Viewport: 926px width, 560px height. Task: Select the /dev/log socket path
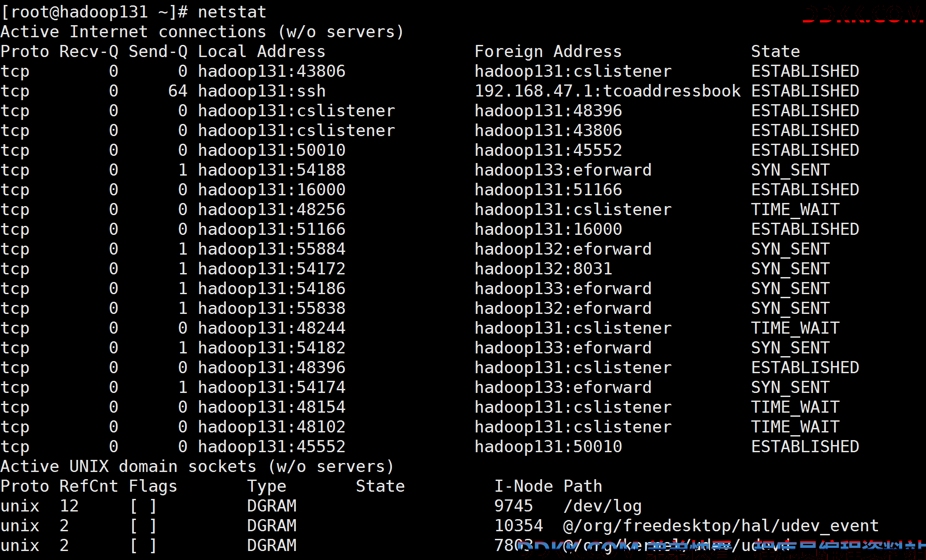coord(603,506)
